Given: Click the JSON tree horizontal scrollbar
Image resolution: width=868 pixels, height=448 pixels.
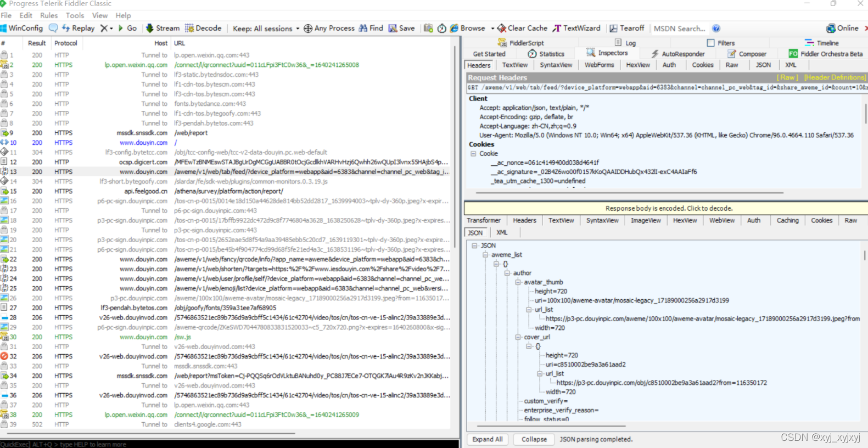Looking at the screenshot, I should [552, 425].
